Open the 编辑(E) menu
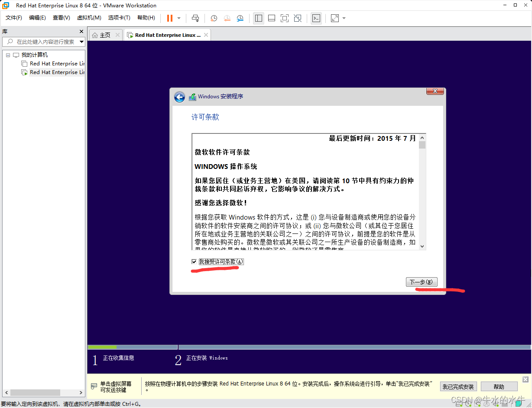Screen dimensions: 532x408 point(37,18)
